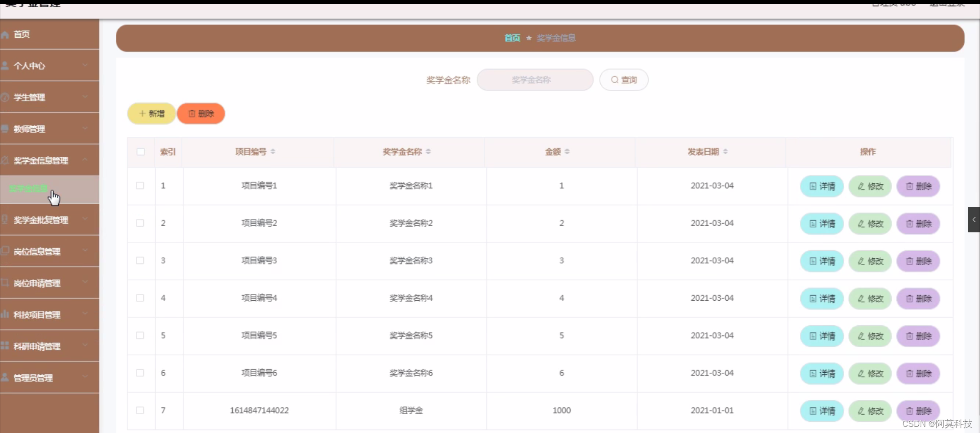Click 删除 for 项目编号1 row
980x433 pixels.
tap(918, 186)
